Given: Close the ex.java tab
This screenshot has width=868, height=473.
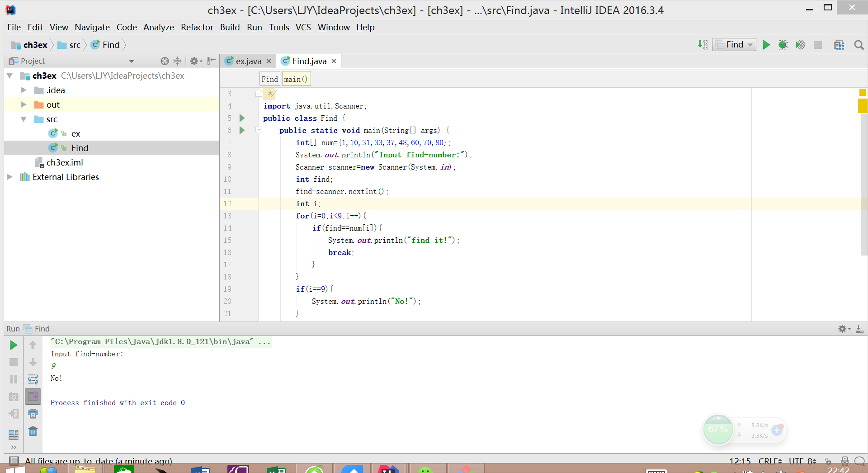Looking at the screenshot, I should tap(269, 61).
